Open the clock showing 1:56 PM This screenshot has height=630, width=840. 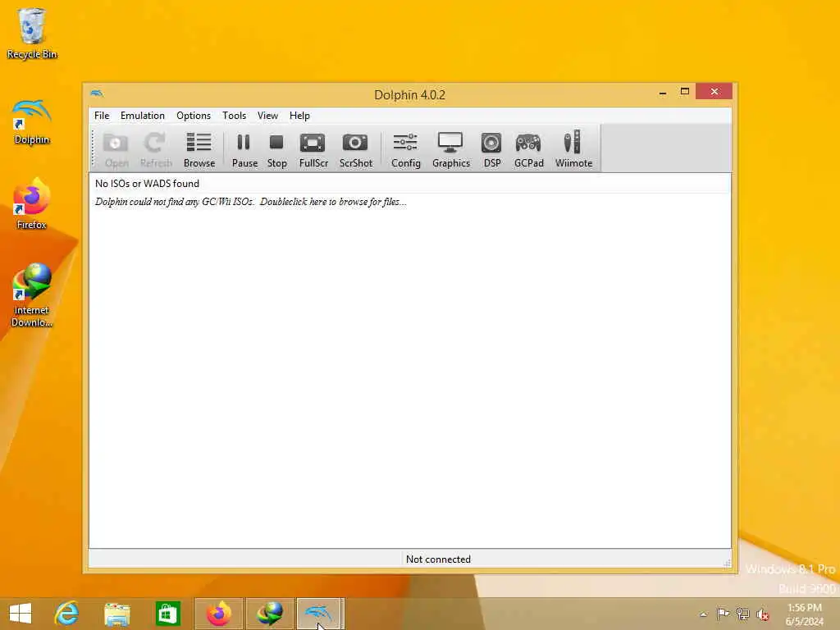click(x=805, y=614)
